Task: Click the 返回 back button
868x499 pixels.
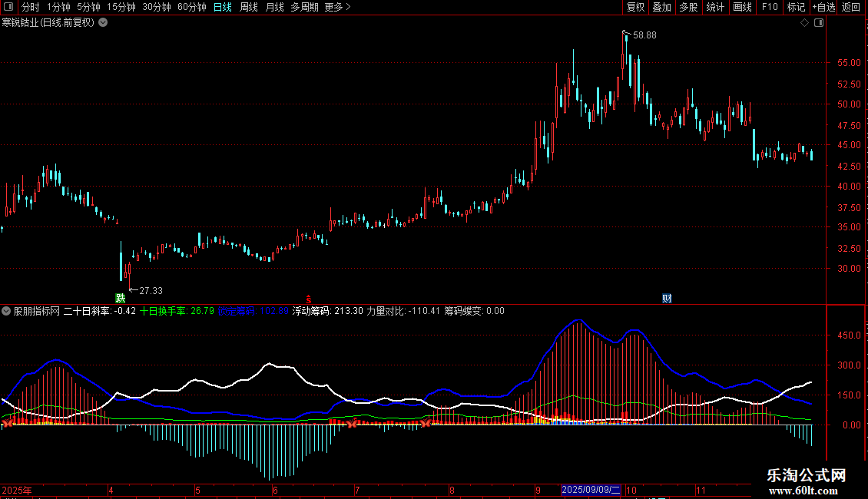Action: 851,7
